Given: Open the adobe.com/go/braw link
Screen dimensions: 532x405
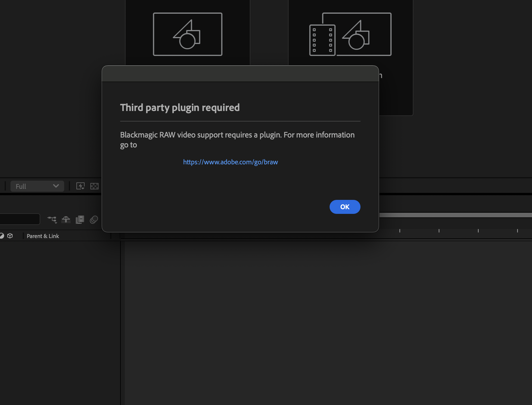Looking at the screenshot, I should [x=230, y=162].
